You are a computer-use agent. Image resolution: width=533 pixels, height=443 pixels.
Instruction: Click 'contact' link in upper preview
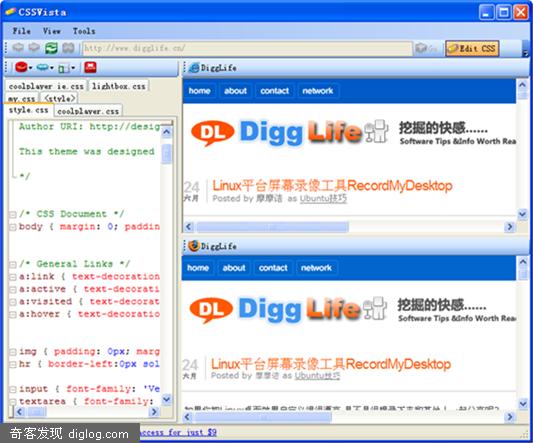(275, 91)
